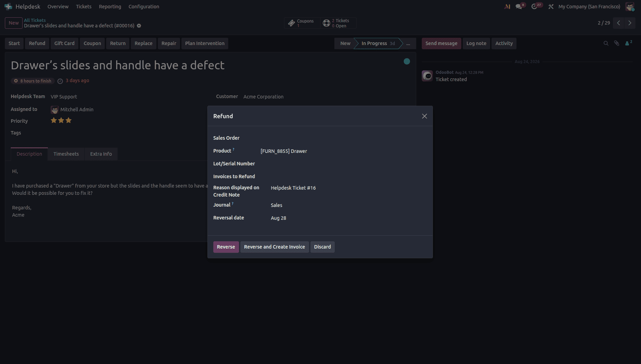Open the Reporting menu
641x364 pixels.
(x=110, y=7)
